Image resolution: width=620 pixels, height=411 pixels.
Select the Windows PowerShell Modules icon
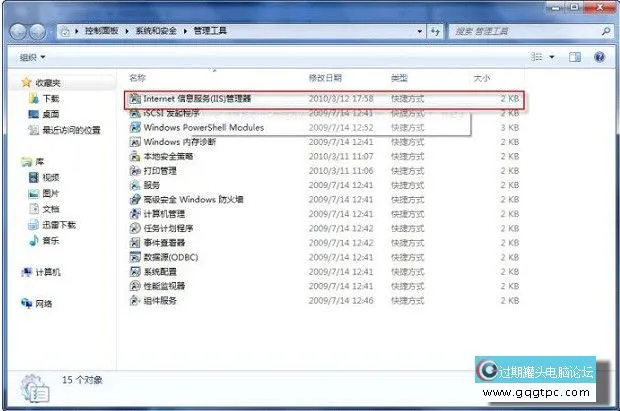(x=135, y=127)
